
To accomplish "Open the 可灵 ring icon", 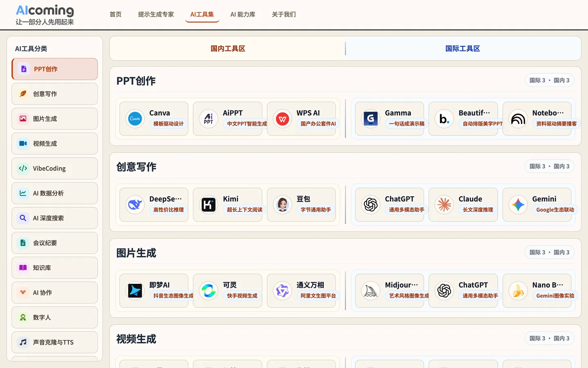I will [x=209, y=291].
